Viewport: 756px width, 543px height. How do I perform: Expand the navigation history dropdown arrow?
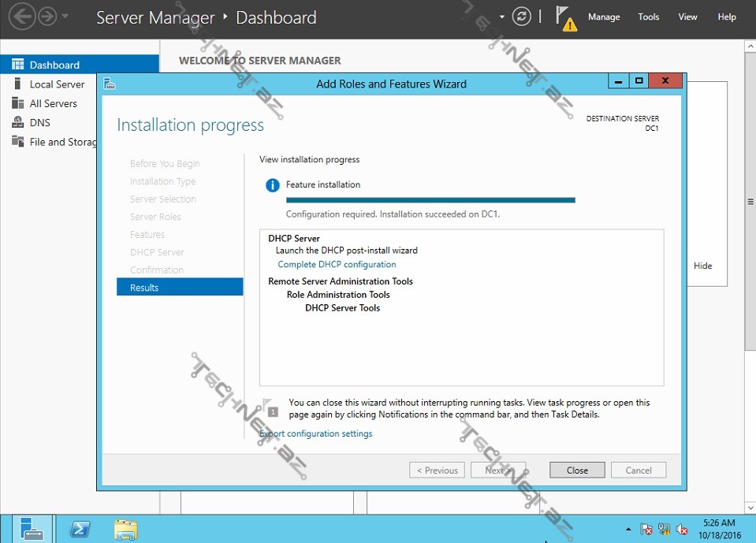point(65,17)
